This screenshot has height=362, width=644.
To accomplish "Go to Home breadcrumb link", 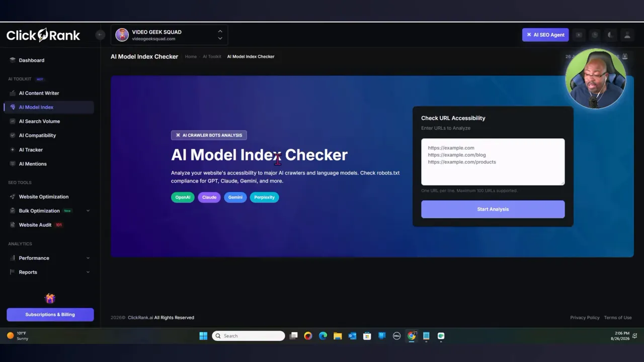I will [x=191, y=57].
